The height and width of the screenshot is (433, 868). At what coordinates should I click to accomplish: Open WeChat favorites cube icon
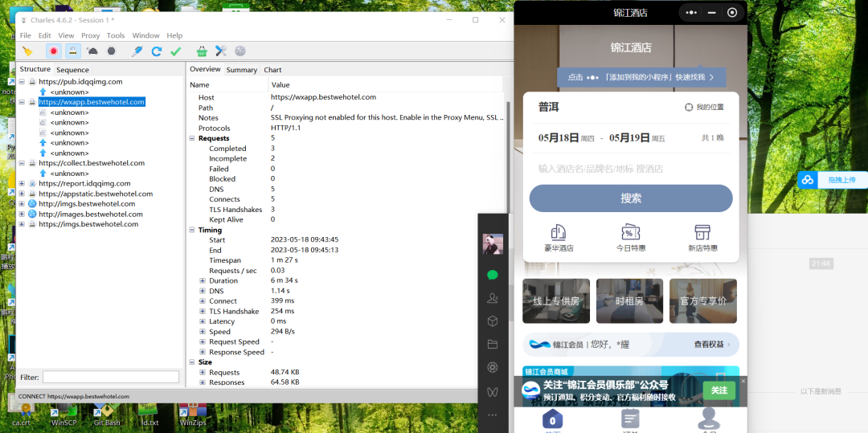pos(492,321)
